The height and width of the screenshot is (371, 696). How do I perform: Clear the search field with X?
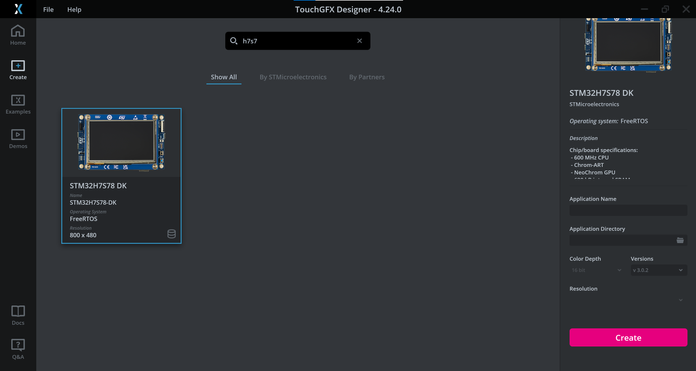point(360,41)
